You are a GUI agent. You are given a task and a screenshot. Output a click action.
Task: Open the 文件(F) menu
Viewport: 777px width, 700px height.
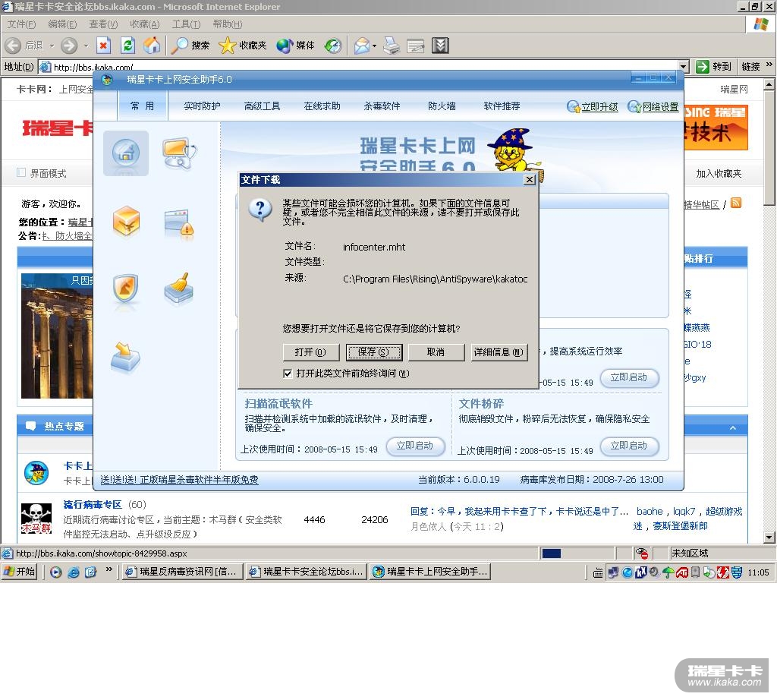(x=21, y=24)
